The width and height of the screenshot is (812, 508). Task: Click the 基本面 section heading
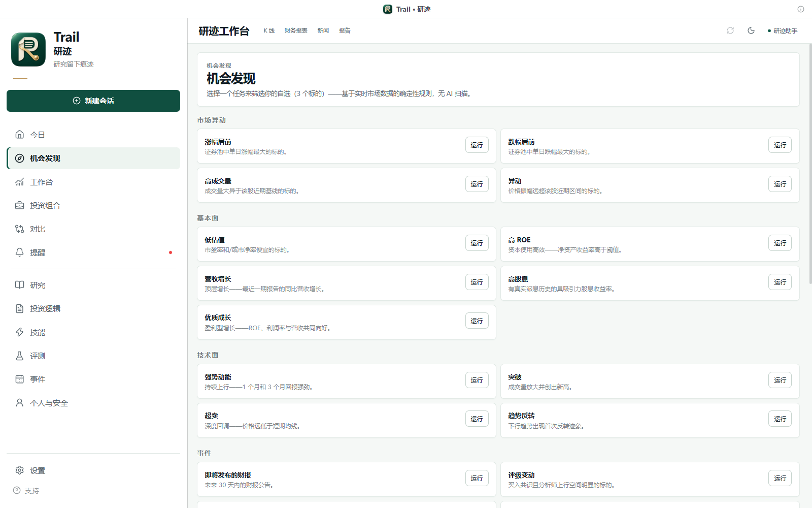click(208, 218)
